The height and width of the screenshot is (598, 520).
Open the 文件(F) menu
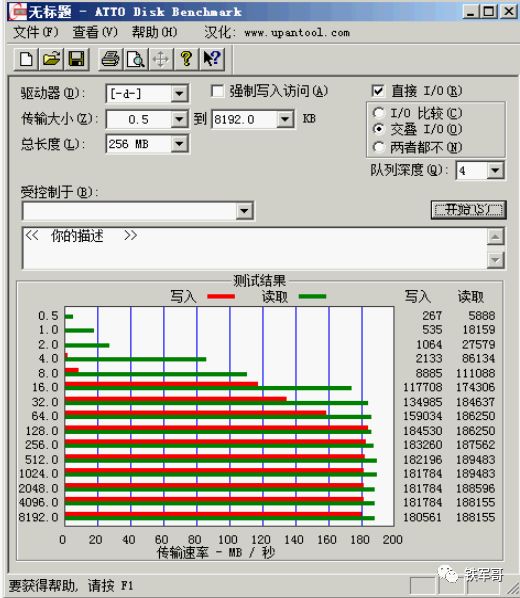[36, 32]
